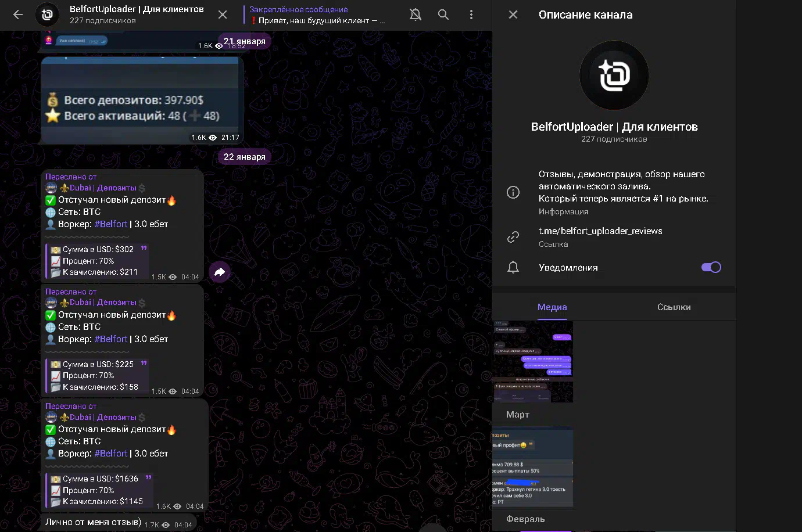Click the round forward arrow next to the $302 deposit
The image size is (802, 532).
[x=220, y=272]
